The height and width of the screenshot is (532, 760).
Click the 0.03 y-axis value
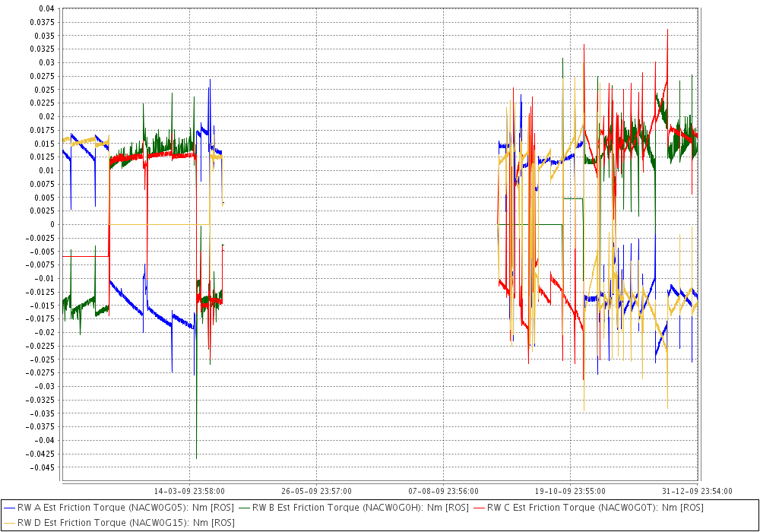[47, 62]
